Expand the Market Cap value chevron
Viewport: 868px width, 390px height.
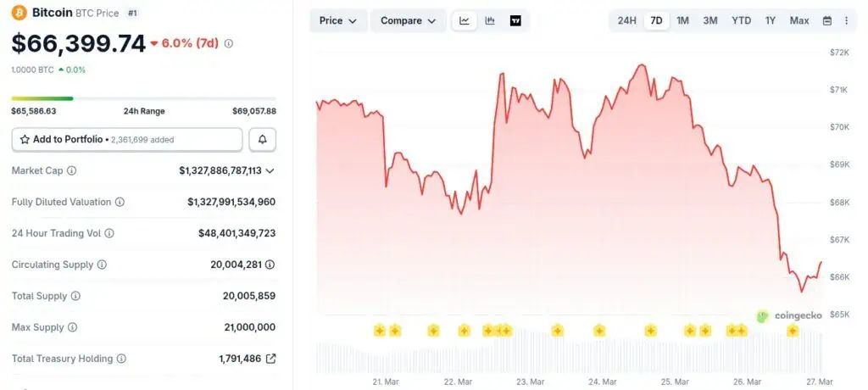(x=270, y=170)
